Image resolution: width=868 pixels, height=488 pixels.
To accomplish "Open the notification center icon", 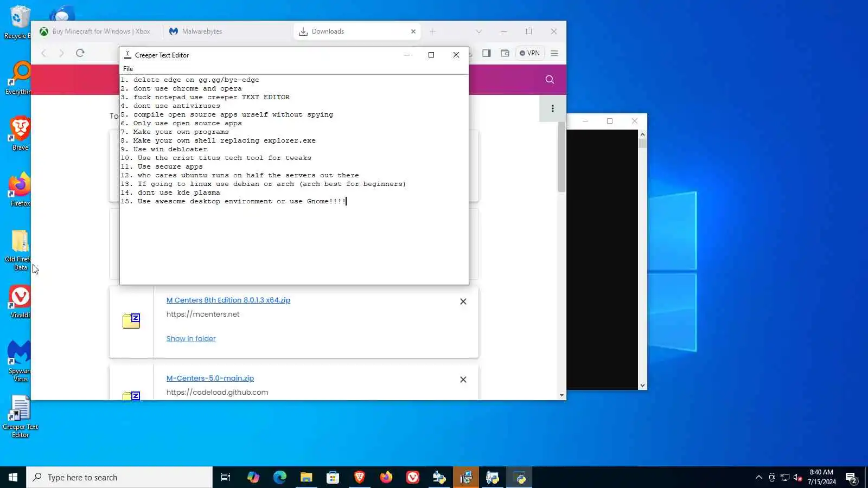I will pos(851,478).
